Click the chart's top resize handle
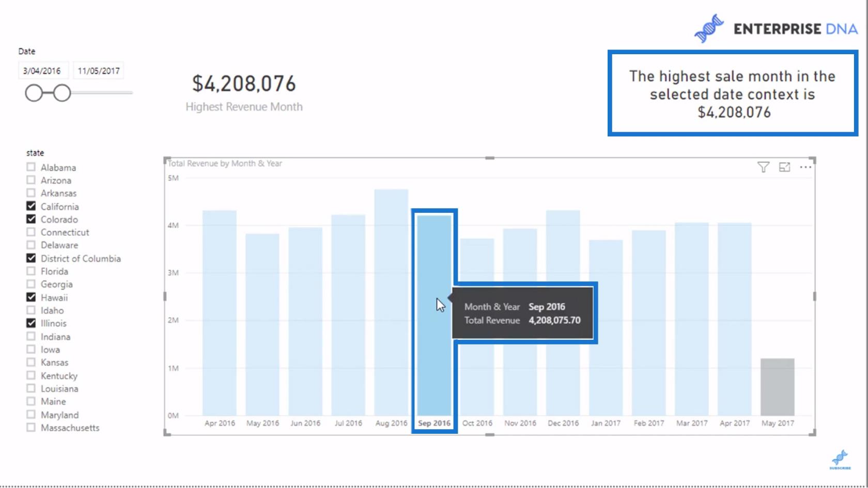 (490, 158)
